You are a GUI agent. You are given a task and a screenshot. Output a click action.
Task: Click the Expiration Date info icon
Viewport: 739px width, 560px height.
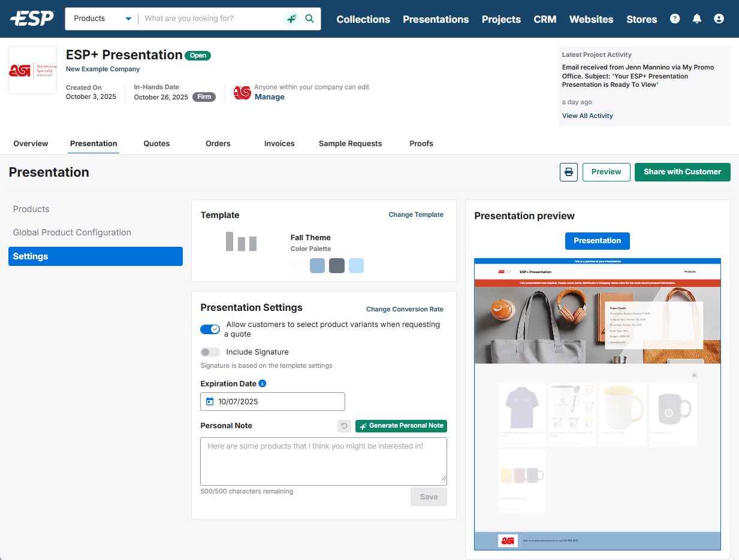(x=262, y=383)
